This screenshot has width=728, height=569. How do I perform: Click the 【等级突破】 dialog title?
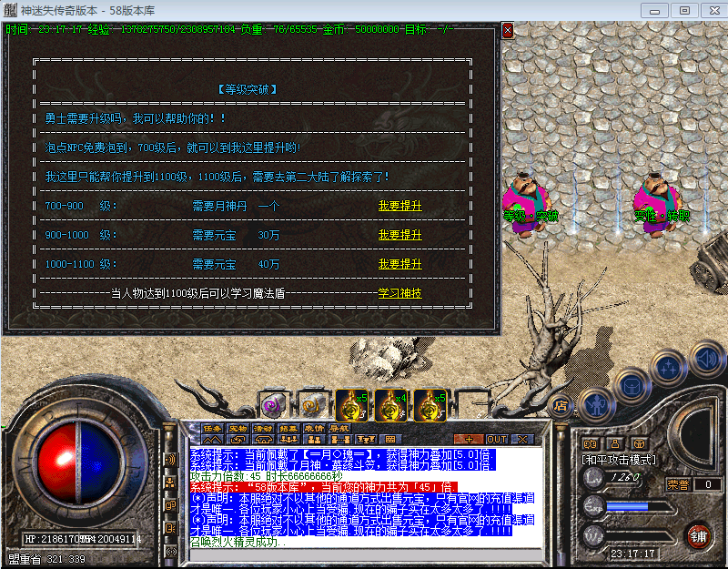point(248,89)
